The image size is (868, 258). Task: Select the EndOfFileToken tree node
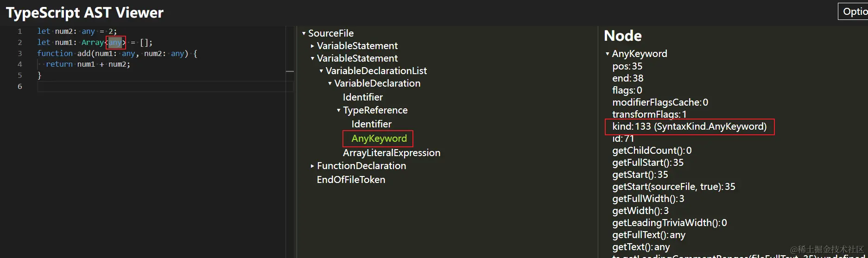pos(351,180)
